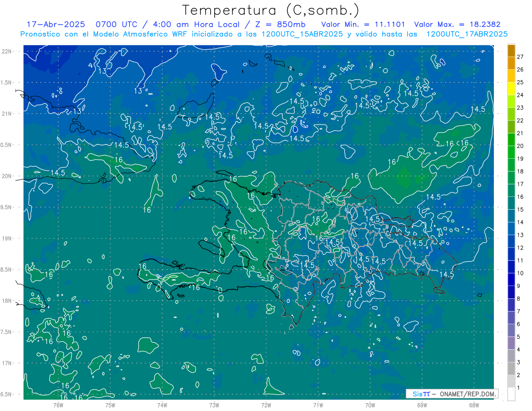The image size is (532, 411).
Task: Pick the white bottom swatch of color scale
Action: click(x=511, y=394)
